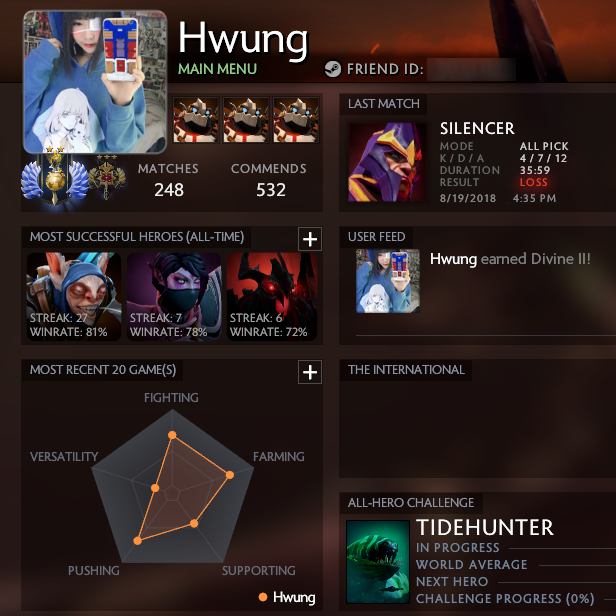This screenshot has width=616, height=616.
Task: Click the third featured hero icon
Action: pos(296,120)
